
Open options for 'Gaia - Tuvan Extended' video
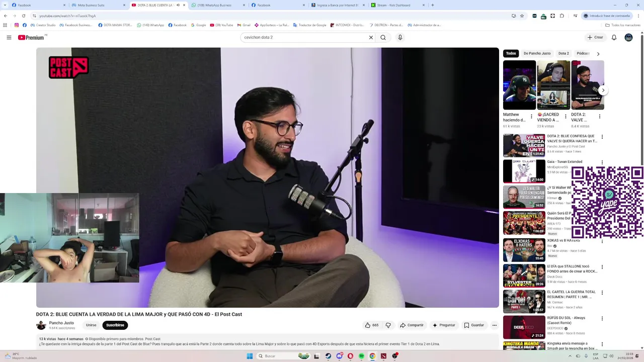[x=602, y=162]
